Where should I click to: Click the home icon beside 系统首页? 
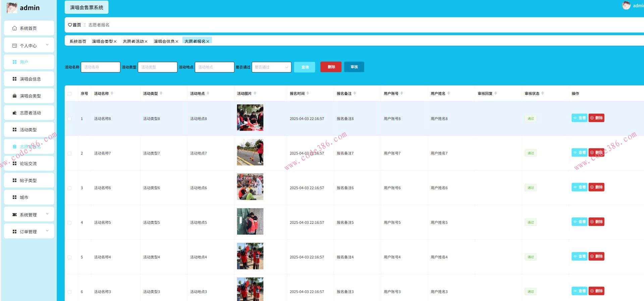pos(14,28)
